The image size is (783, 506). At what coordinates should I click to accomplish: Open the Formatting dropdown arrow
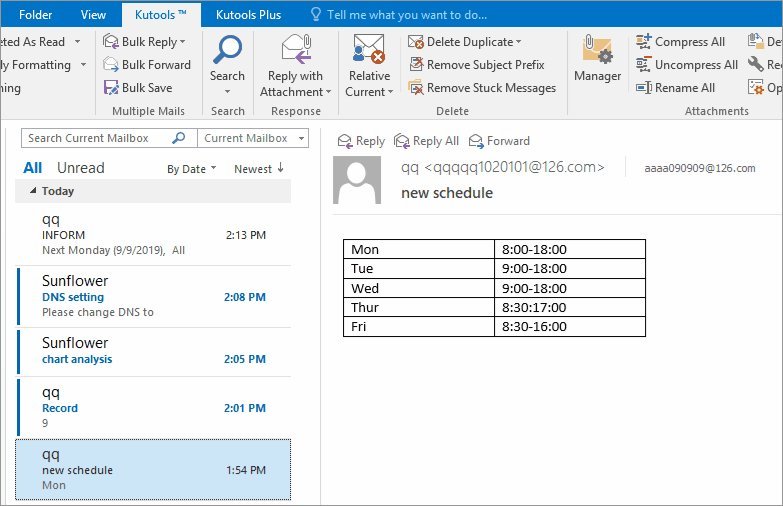tap(83, 65)
